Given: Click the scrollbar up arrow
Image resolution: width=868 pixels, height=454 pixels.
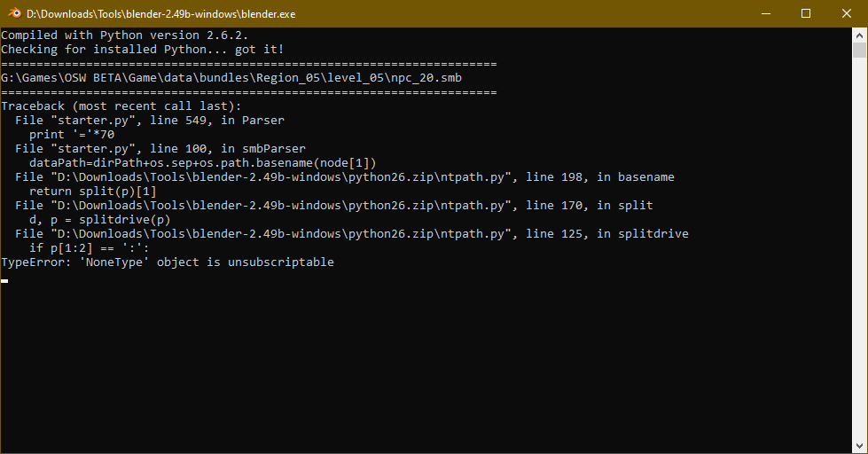Looking at the screenshot, I should (x=860, y=35).
